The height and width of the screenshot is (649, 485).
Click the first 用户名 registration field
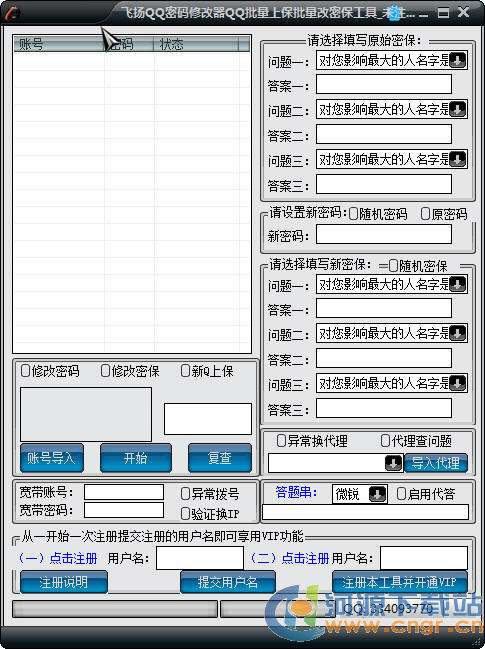(x=200, y=558)
